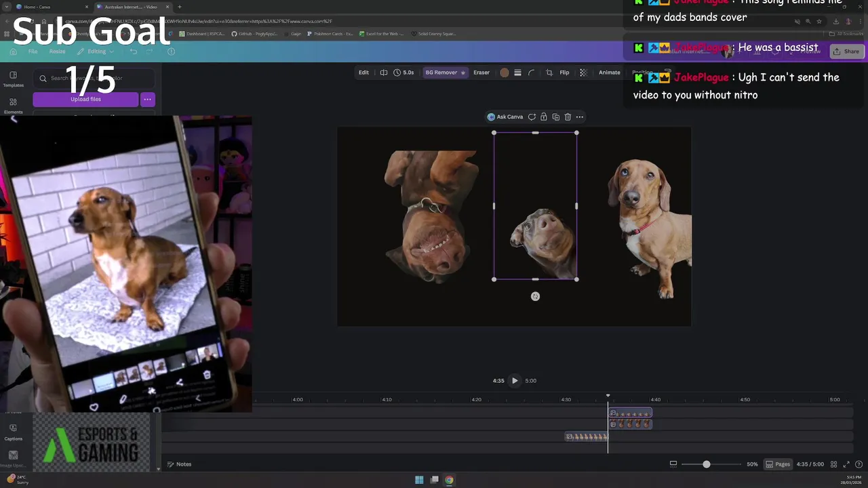Open upload more options button

click(x=147, y=100)
